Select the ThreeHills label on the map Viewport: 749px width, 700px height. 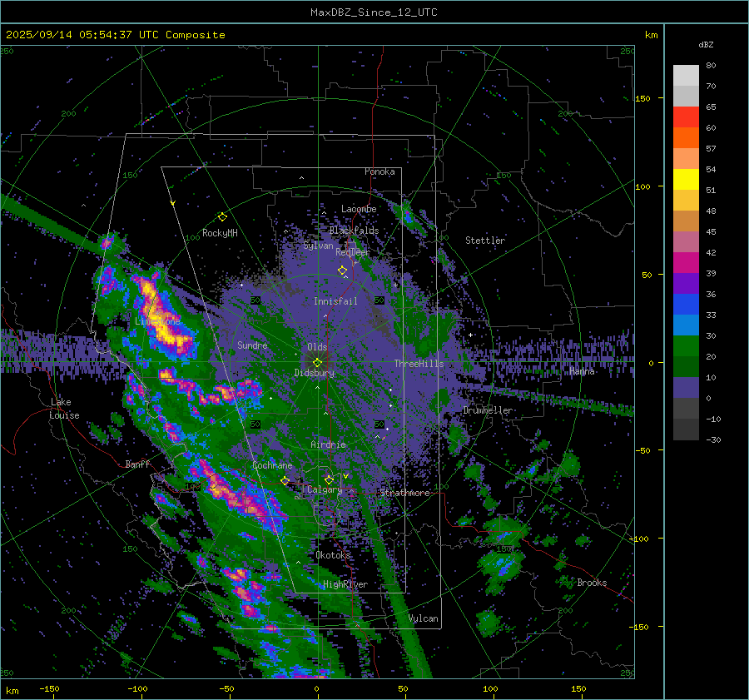[419, 364]
